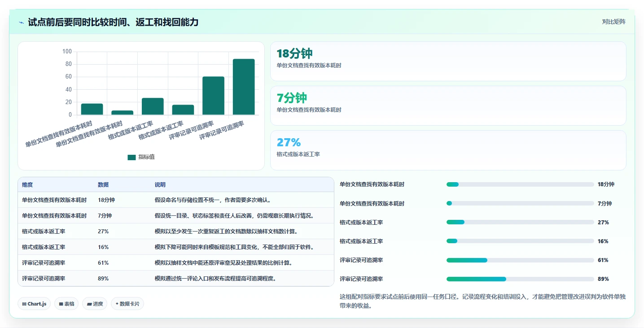This screenshot has width=644, height=328.
Task: Select the description starting with 假设统一目录、状态标签
Action: (x=234, y=216)
